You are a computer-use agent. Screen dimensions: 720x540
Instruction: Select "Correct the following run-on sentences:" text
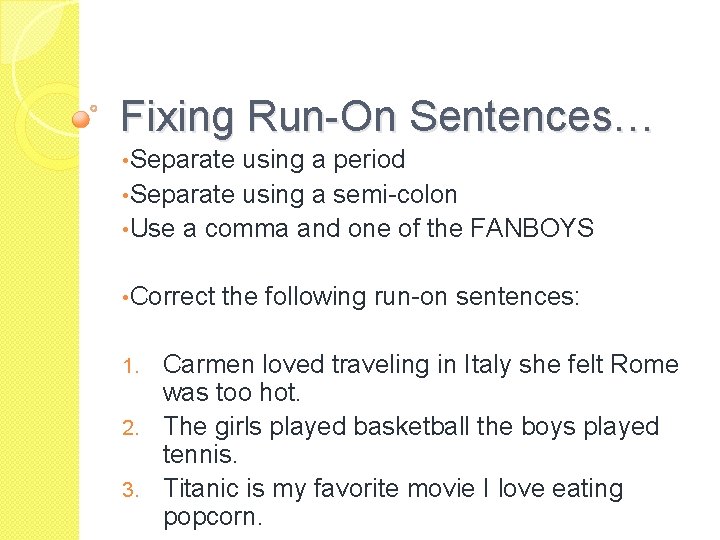tap(354, 296)
